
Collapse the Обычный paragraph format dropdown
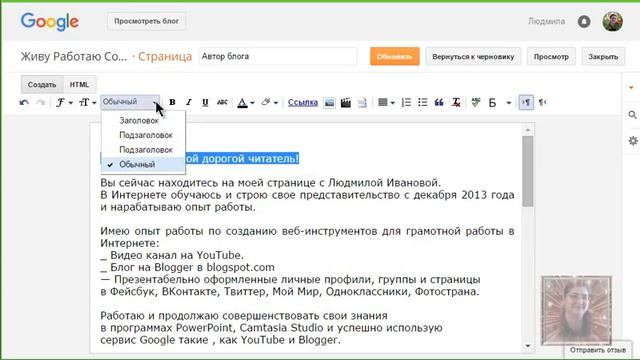(x=130, y=102)
